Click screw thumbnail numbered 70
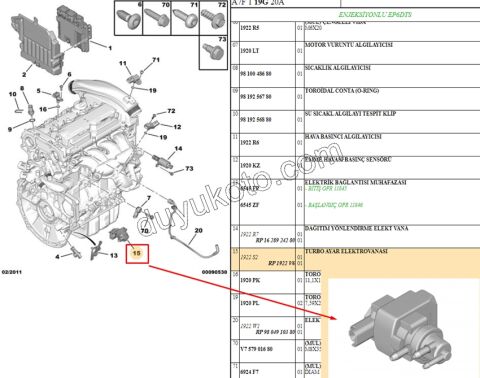This screenshot has height=378, width=480. click(x=157, y=18)
